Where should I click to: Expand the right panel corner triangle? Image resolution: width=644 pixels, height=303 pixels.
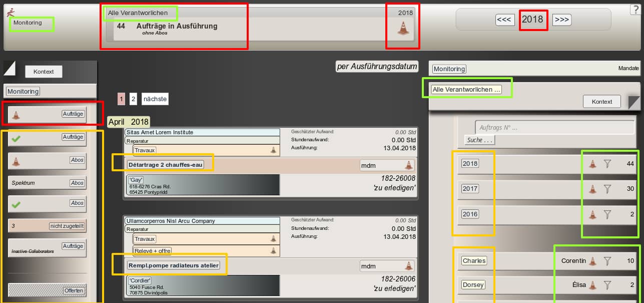tap(634, 102)
